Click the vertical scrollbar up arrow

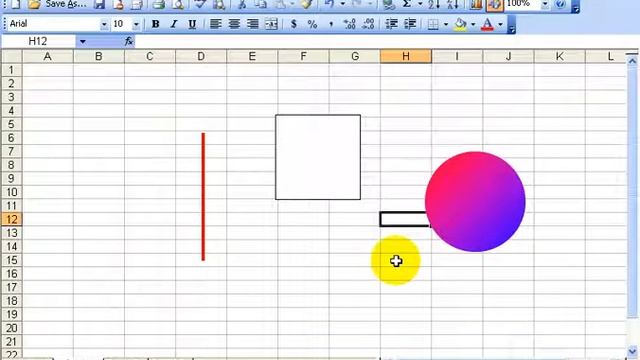pyautogui.click(x=632, y=61)
